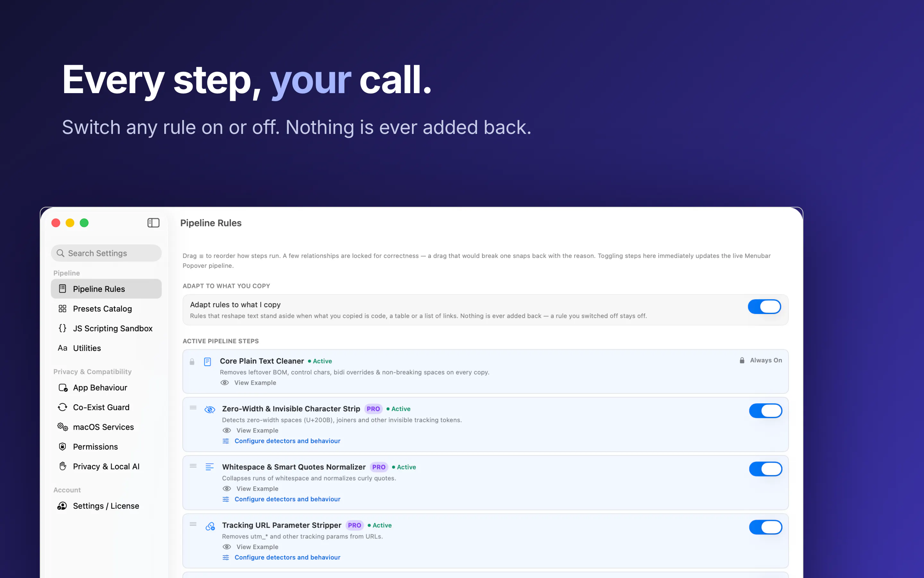924x578 pixels.
Task: View Example for Tracking URL Stripper
Action: (x=250, y=547)
